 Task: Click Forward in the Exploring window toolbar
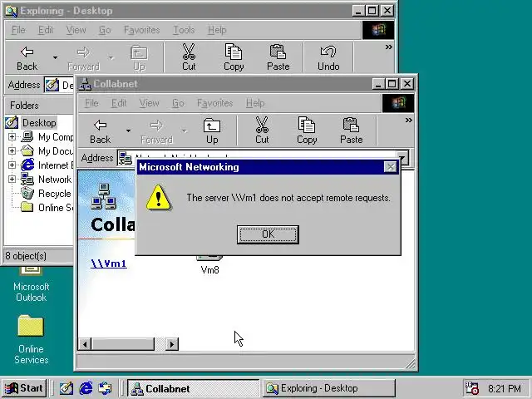point(83,58)
